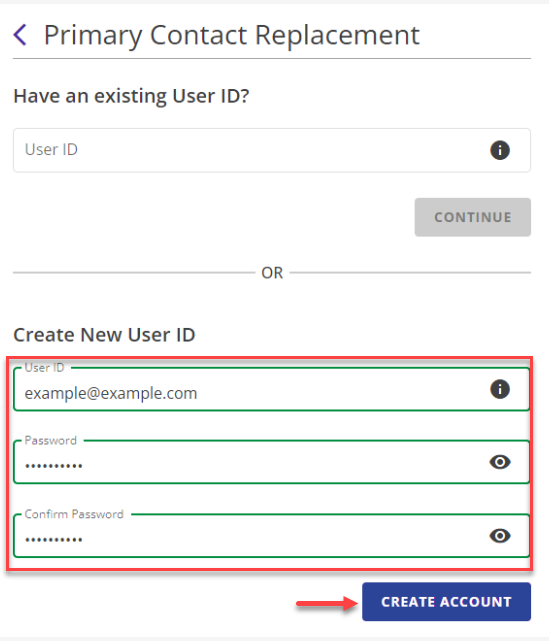The width and height of the screenshot is (549, 641).
Task: Click the info icon beside example@example.com
Action: pyautogui.click(x=500, y=389)
